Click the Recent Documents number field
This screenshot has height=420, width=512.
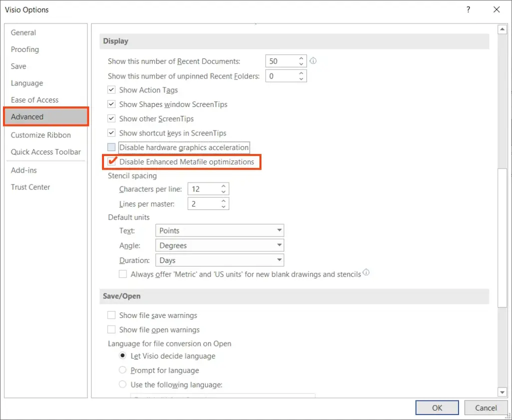pos(281,61)
